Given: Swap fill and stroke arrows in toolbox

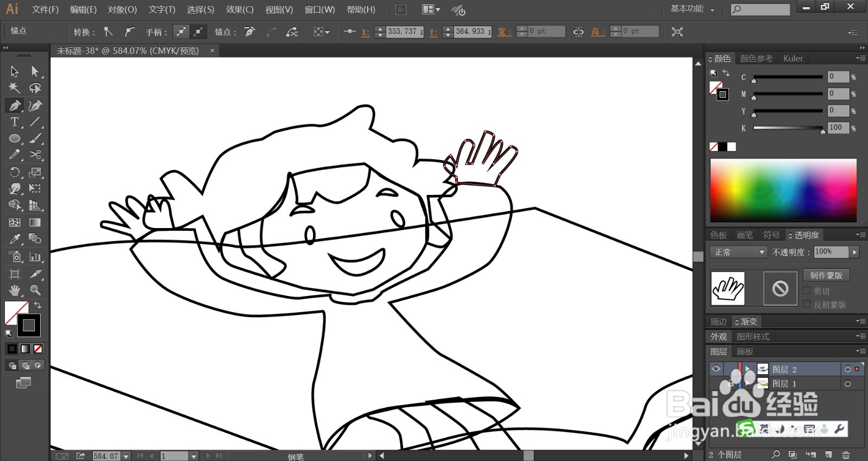Looking at the screenshot, I should point(38,305).
